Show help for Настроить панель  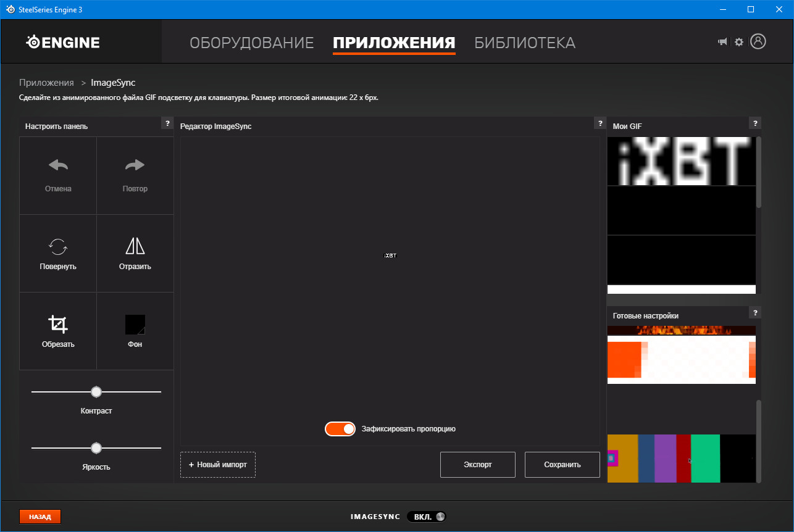coord(167,123)
